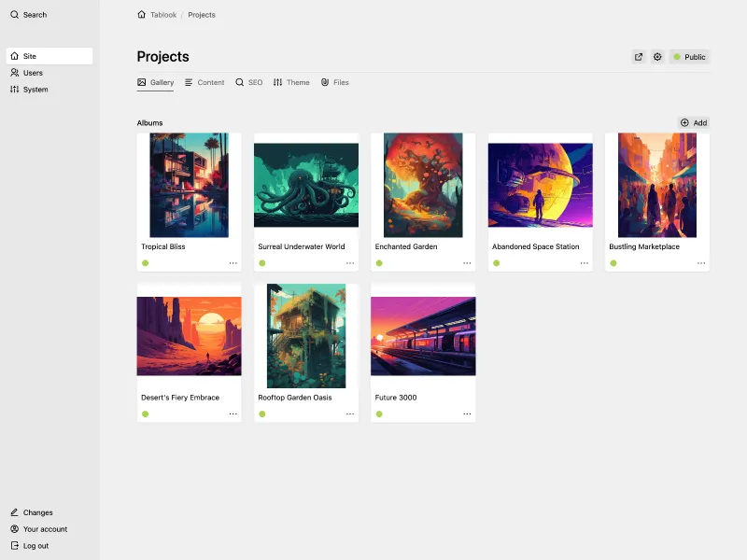The image size is (747, 560).
Task: Click the green status dot on Tropical Bliss
Action: [146, 263]
